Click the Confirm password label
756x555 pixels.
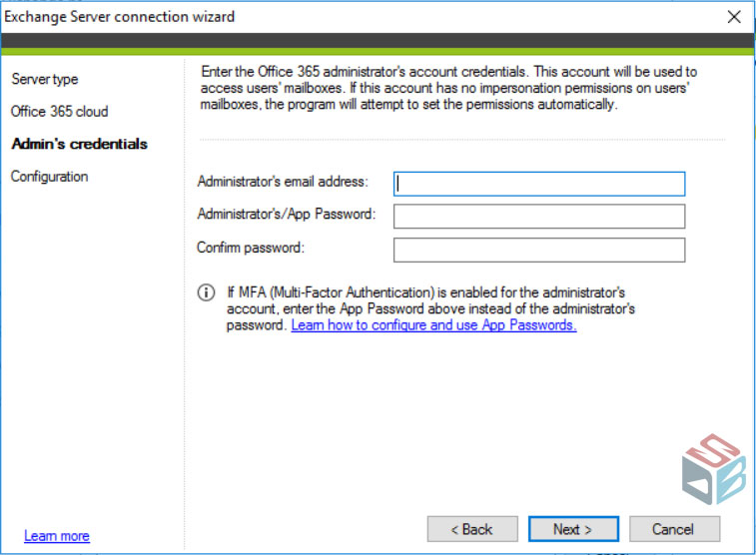(251, 248)
